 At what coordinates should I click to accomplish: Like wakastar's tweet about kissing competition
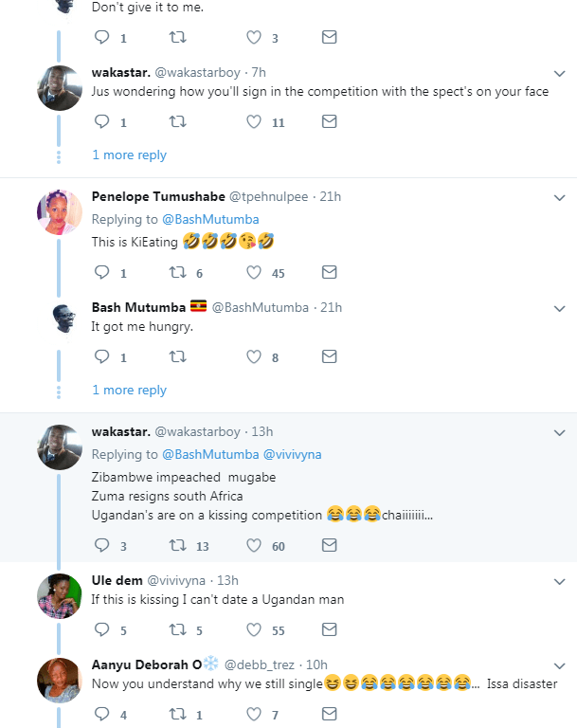[x=253, y=545]
